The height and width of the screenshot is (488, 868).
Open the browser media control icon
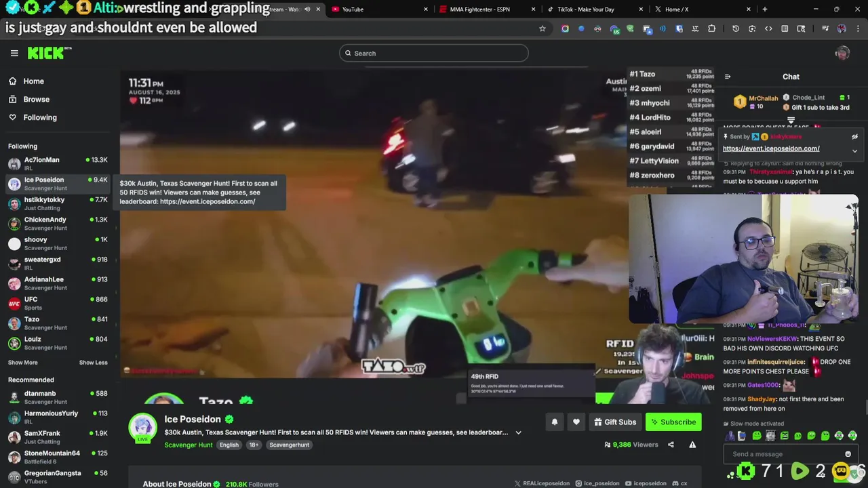pos(825,28)
